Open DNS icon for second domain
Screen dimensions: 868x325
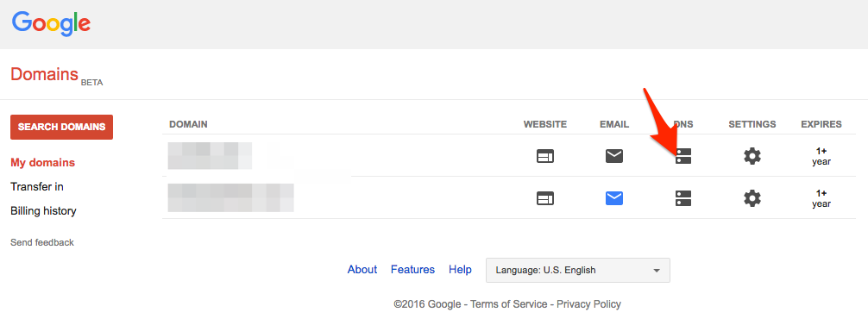tap(683, 198)
